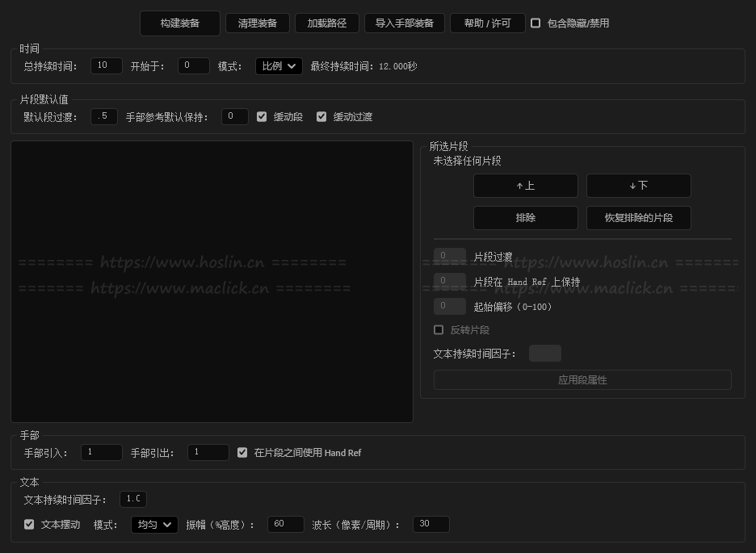This screenshot has height=553, width=756.
Task: Click selected-segment 文本持续时间因子 field
Action: (x=545, y=353)
